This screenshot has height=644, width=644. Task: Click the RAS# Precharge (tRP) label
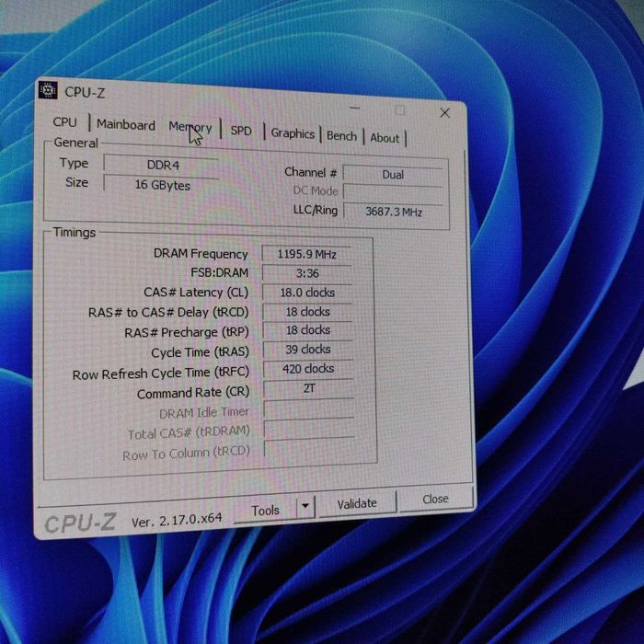point(187,332)
